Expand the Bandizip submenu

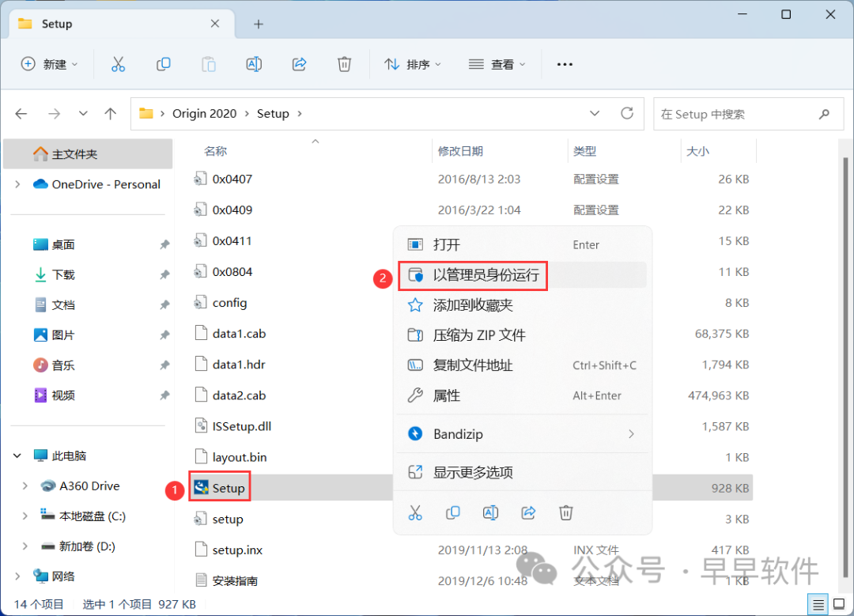[x=631, y=434]
